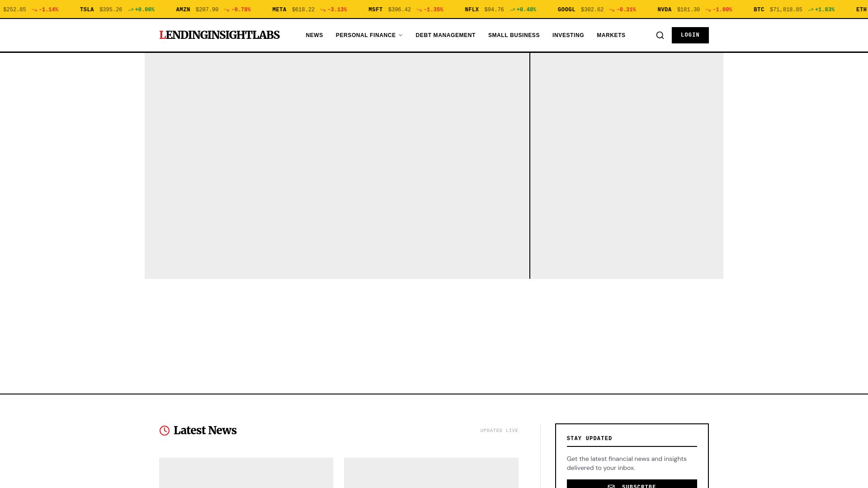Expand the Personal Finance chevron
The image size is (868, 488).
coord(401,35)
